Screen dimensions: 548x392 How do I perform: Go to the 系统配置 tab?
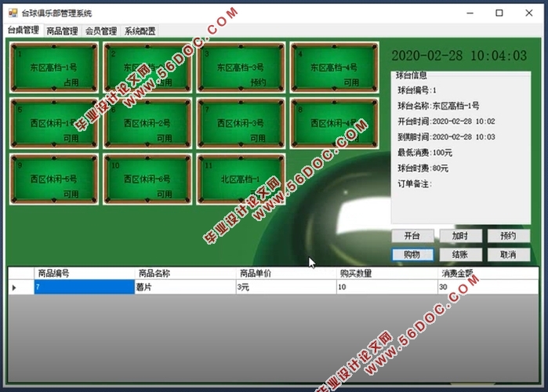[140, 31]
